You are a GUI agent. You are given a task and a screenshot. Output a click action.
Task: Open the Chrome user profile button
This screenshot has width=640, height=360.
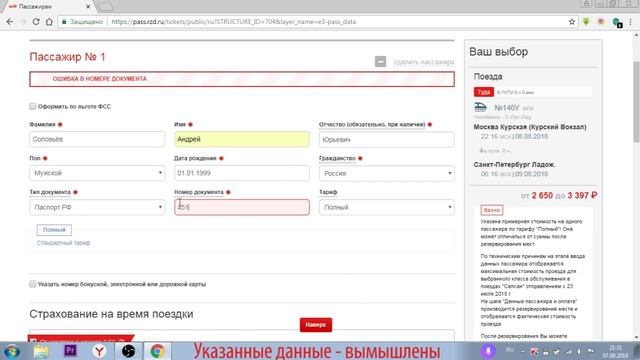tap(587, 4)
